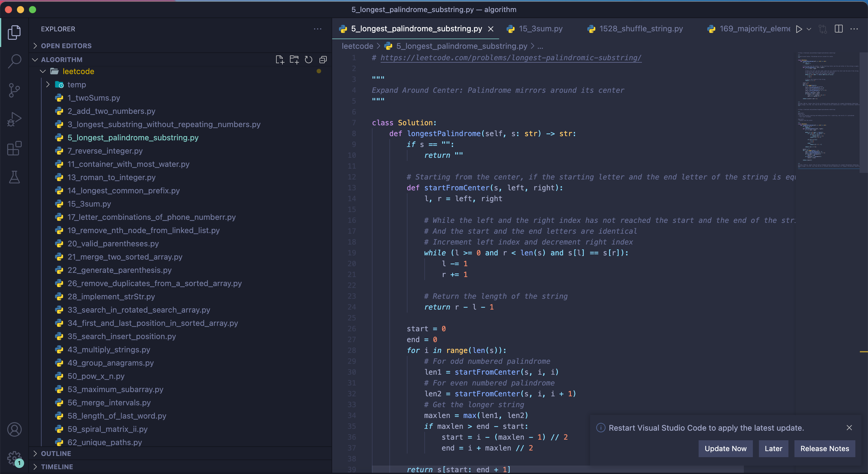The height and width of the screenshot is (474, 868).
Task: Click the Update Now button
Action: pyautogui.click(x=725, y=448)
